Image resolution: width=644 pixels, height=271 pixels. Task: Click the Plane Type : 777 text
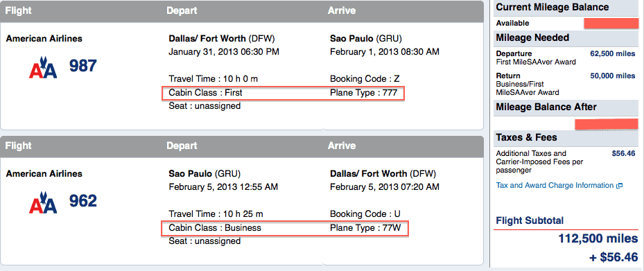click(363, 93)
